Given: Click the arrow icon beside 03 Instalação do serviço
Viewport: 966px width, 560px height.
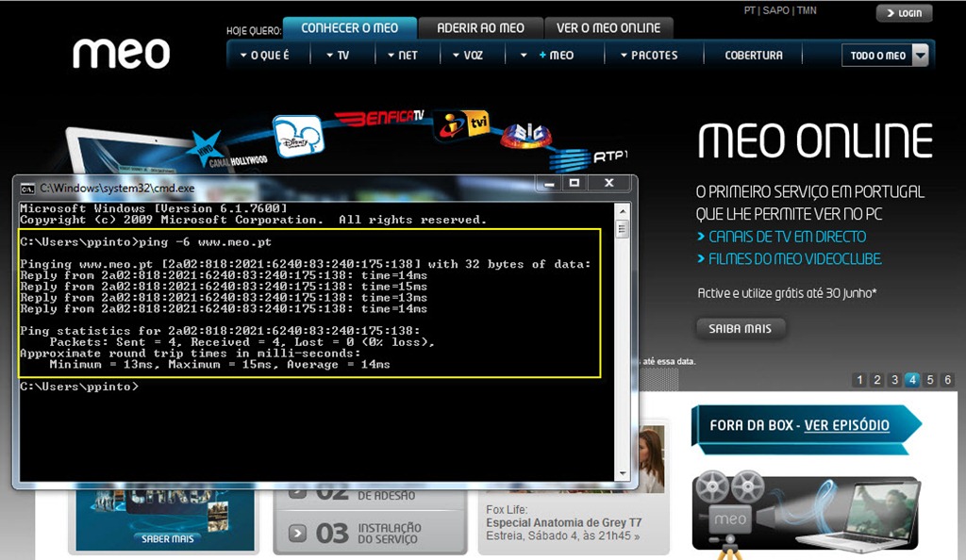Looking at the screenshot, I should point(297,533).
